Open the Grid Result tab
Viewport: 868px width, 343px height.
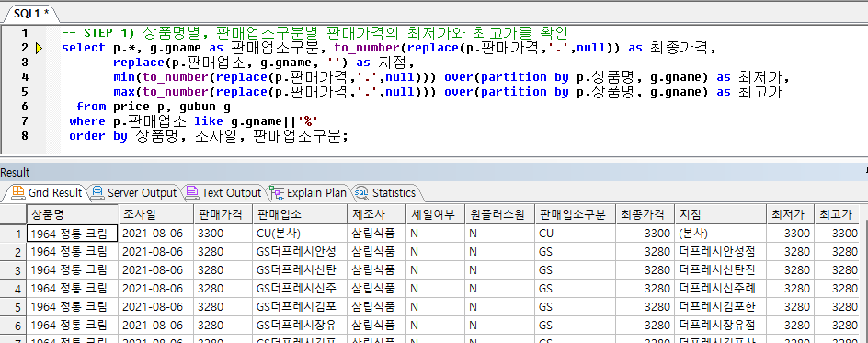(47, 192)
